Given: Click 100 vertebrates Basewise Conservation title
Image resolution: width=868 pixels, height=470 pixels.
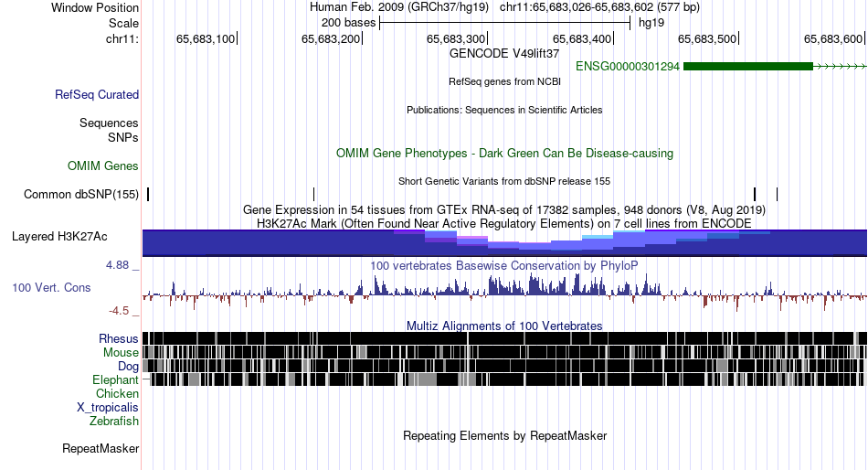Looking at the screenshot, I should (504, 265).
